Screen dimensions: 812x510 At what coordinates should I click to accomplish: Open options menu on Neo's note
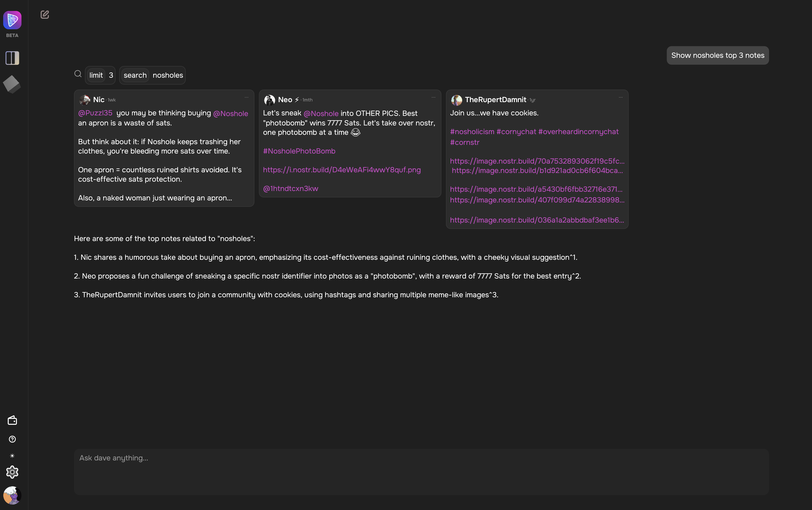tap(433, 98)
